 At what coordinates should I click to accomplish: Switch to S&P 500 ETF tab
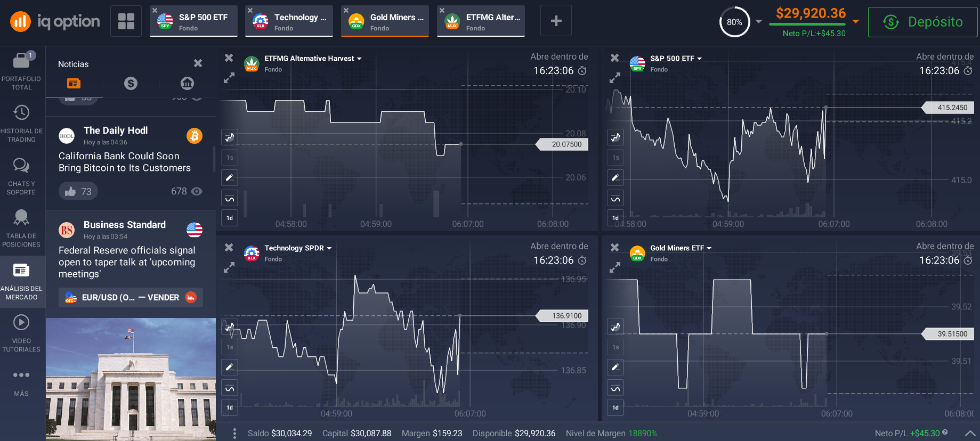[194, 21]
